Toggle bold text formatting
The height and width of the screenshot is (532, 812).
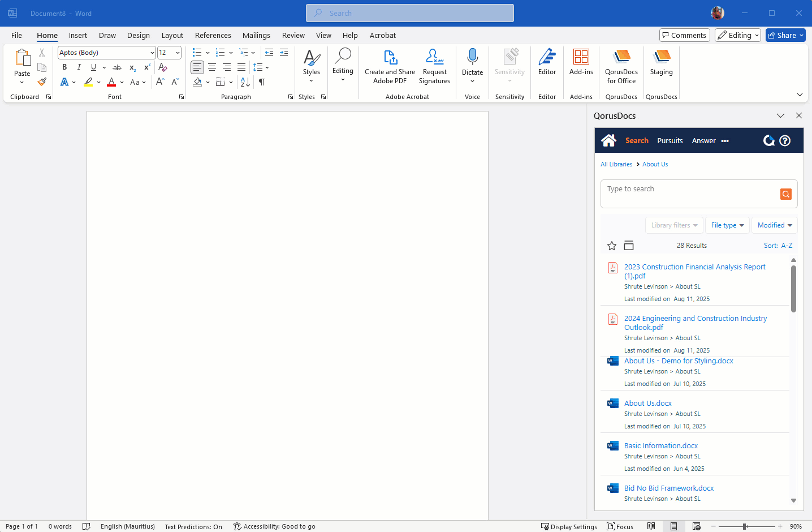point(64,67)
